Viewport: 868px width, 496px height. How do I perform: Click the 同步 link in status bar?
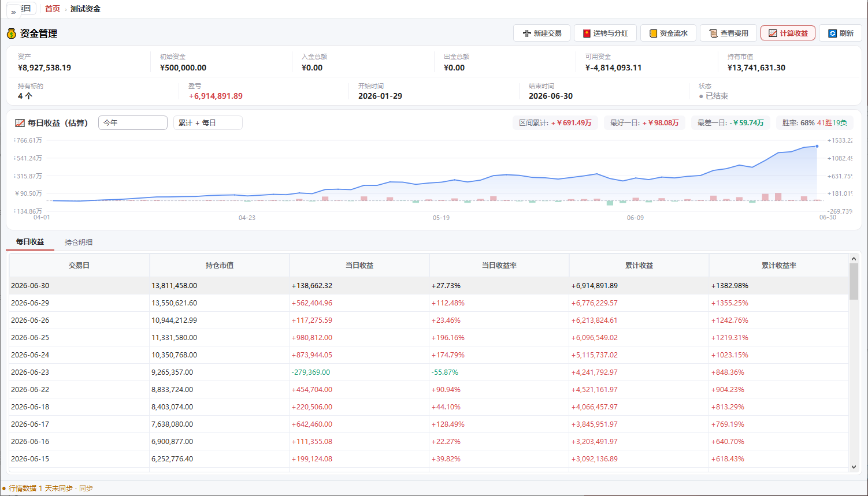[x=86, y=488]
